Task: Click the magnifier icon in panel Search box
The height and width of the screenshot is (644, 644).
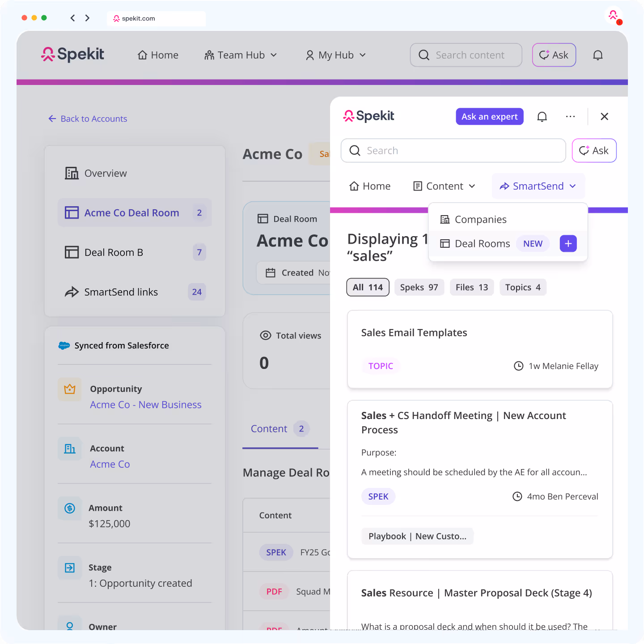Action: pyautogui.click(x=355, y=151)
